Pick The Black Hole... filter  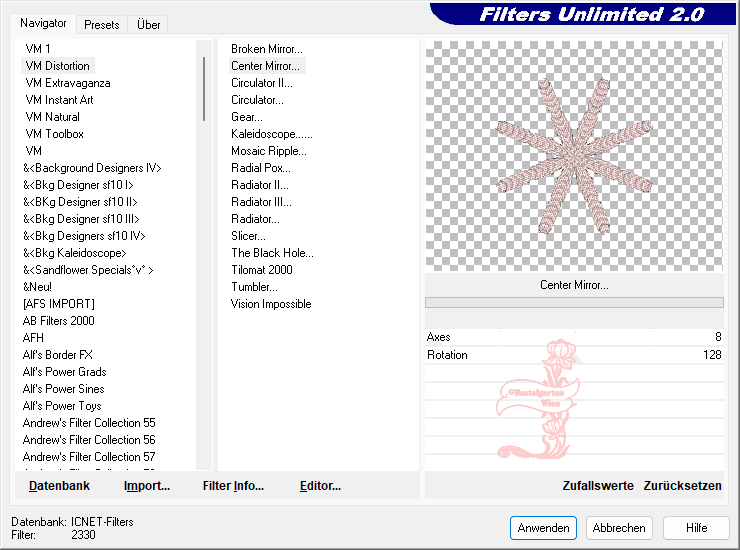click(272, 253)
